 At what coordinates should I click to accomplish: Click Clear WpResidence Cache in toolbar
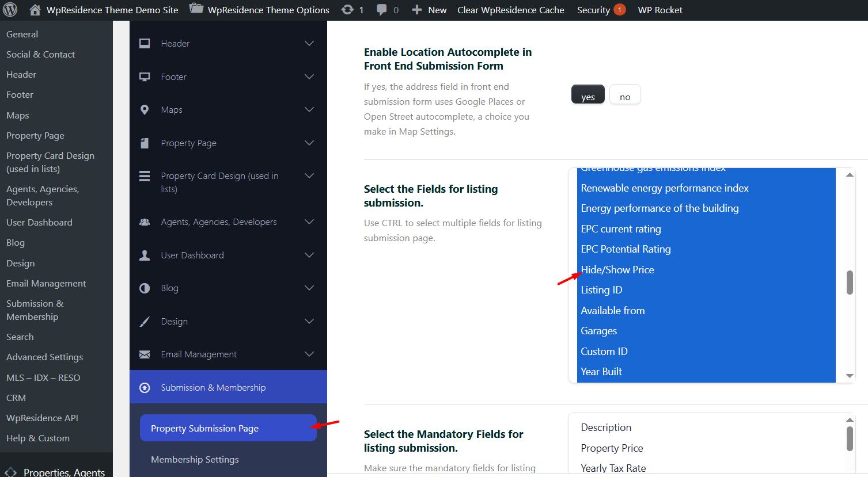pos(510,10)
